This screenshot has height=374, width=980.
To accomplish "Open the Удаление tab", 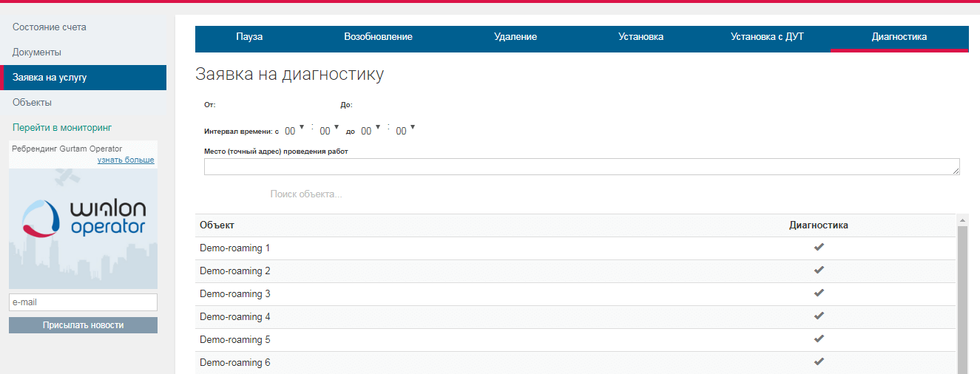I will tap(516, 37).
